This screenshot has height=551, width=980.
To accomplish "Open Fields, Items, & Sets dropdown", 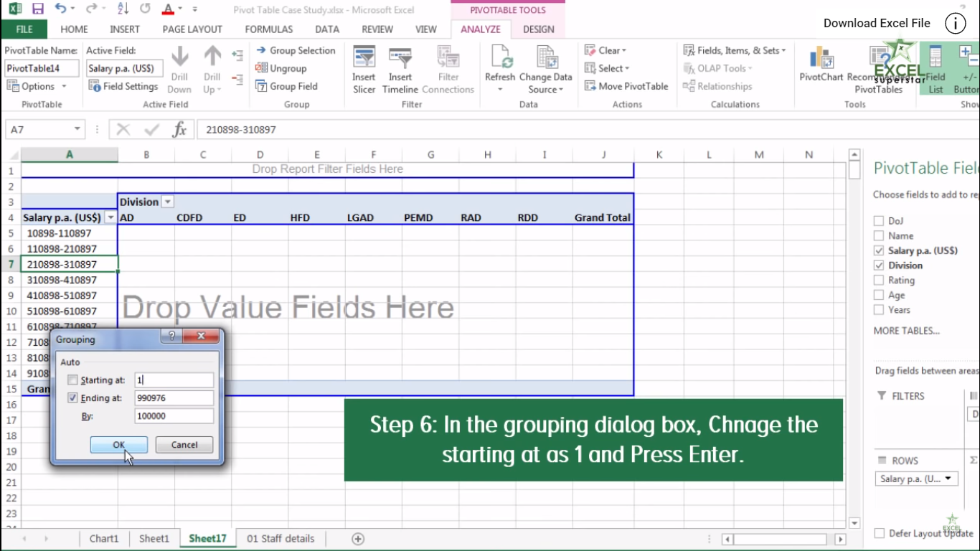I will coord(783,50).
